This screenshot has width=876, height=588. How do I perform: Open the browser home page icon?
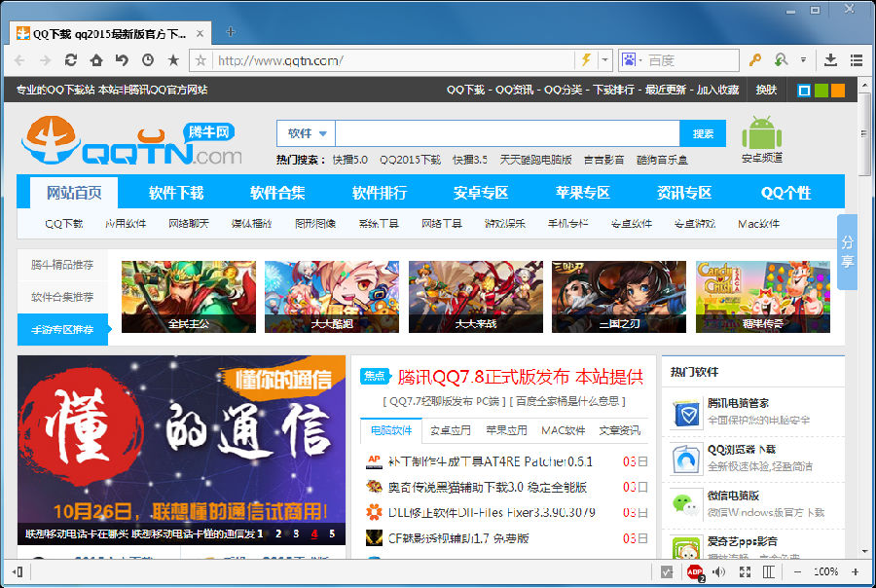coord(96,59)
